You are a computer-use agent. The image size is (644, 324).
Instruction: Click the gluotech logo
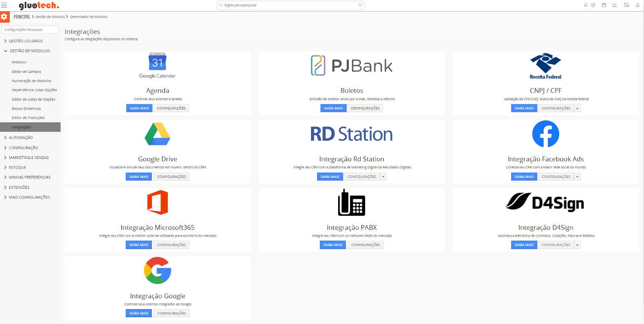[39, 5]
